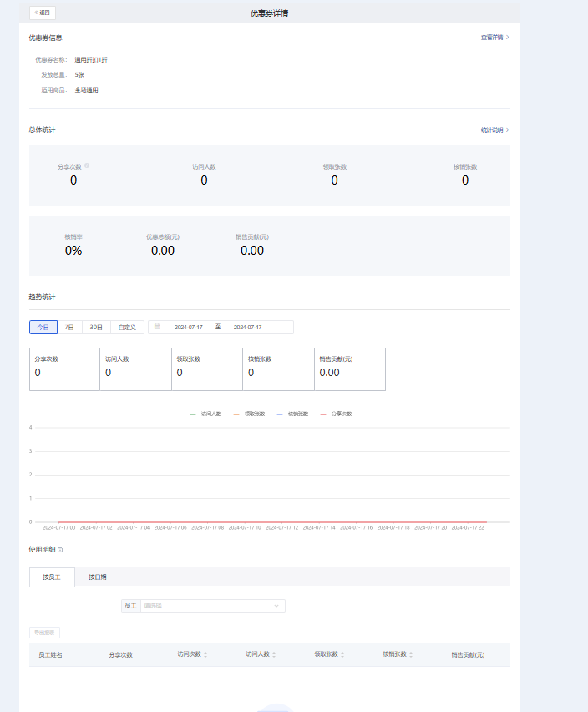Select the 领取张数 trend card

(x=207, y=369)
